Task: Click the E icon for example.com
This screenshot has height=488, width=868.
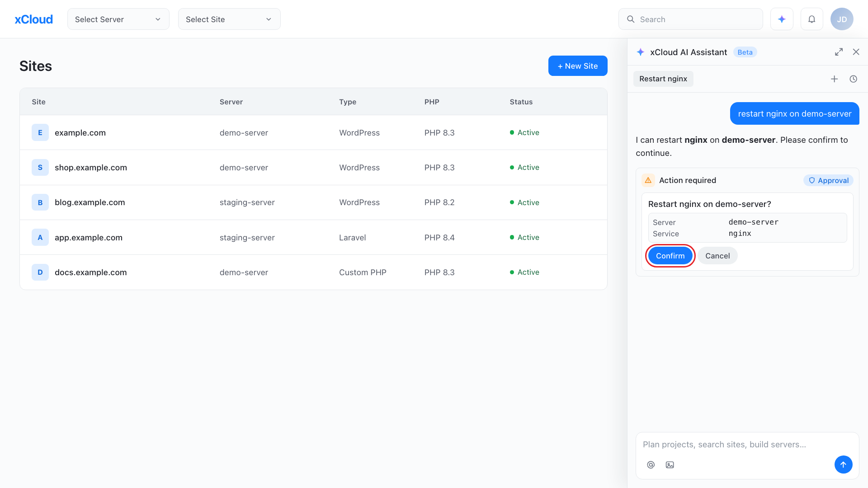Action: (x=40, y=132)
